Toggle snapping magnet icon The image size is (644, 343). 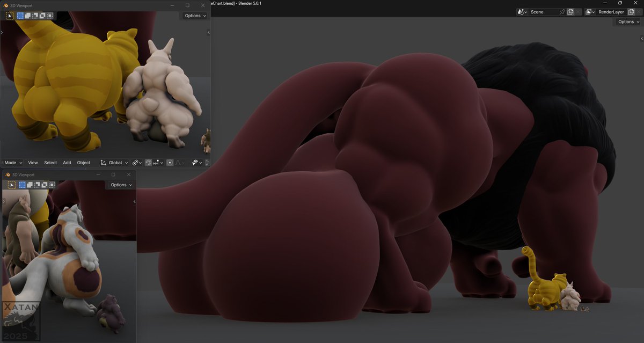click(x=148, y=163)
